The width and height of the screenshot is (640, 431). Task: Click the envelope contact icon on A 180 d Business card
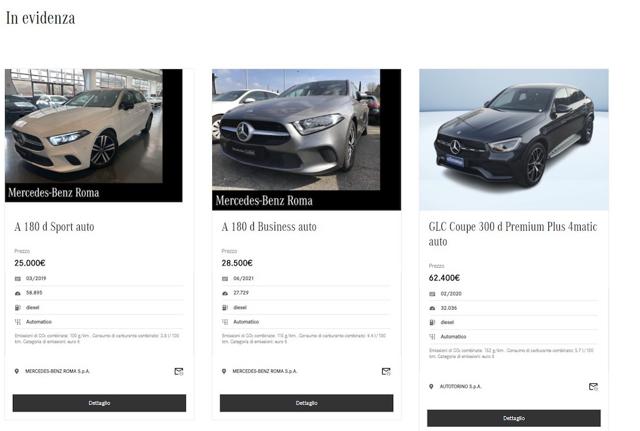pyautogui.click(x=386, y=371)
